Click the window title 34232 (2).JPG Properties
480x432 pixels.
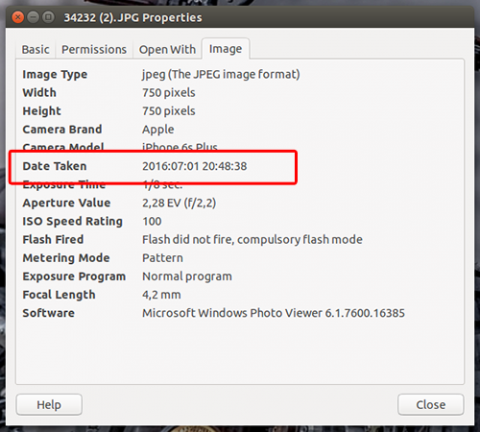pos(133,17)
